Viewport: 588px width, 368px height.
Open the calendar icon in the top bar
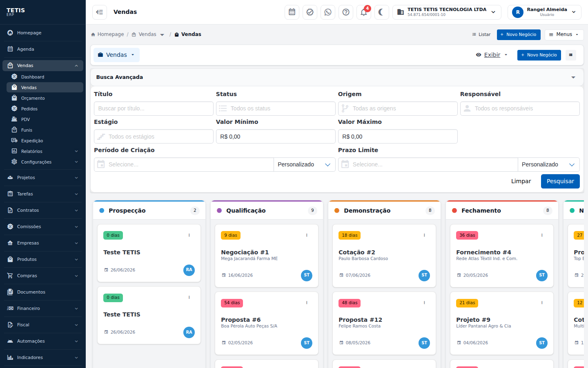pyautogui.click(x=292, y=12)
